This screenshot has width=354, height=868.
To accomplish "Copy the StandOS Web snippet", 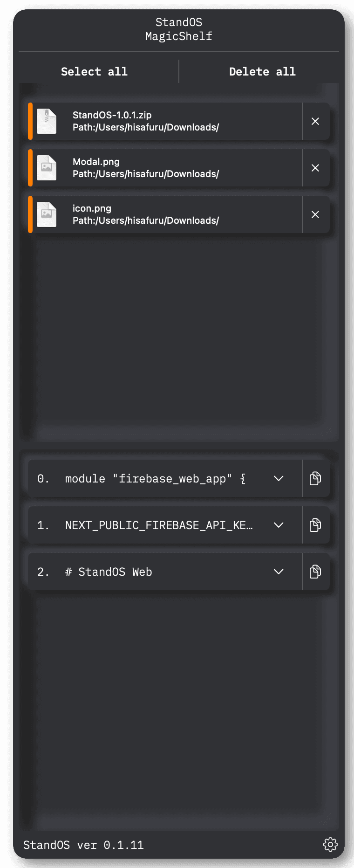I will pyautogui.click(x=315, y=572).
